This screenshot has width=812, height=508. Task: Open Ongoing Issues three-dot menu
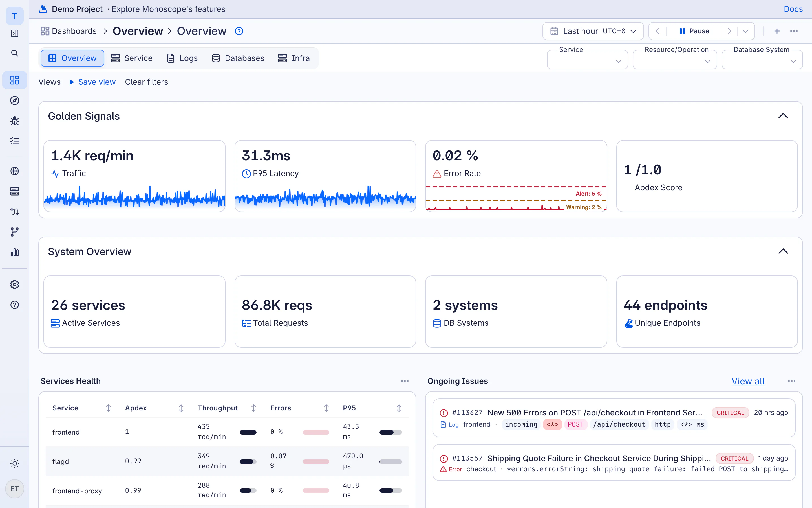click(x=791, y=381)
